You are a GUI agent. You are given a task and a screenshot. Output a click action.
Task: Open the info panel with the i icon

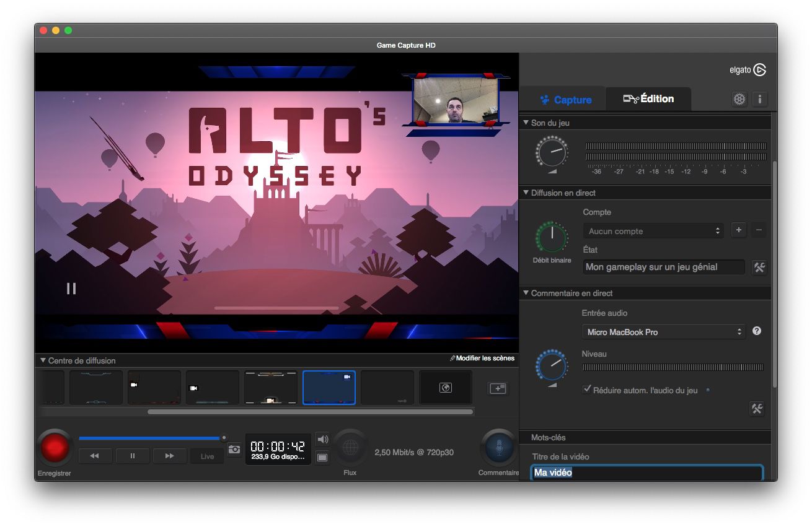point(759,98)
